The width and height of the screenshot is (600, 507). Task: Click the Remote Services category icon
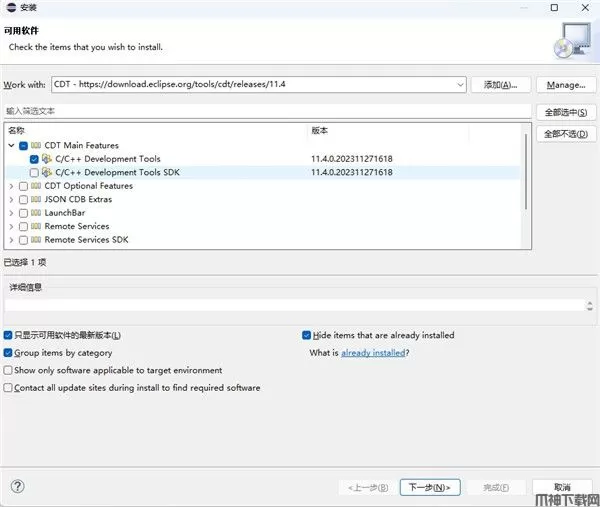point(36,226)
